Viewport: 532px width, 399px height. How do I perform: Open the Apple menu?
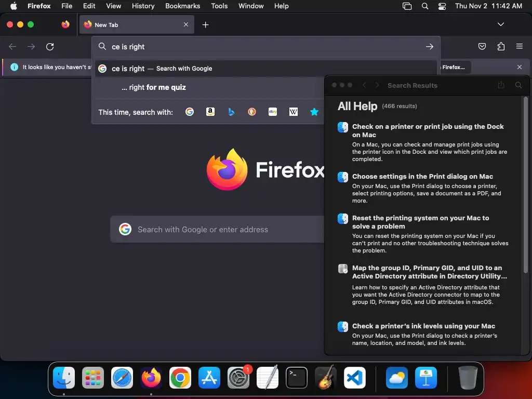pos(14,6)
